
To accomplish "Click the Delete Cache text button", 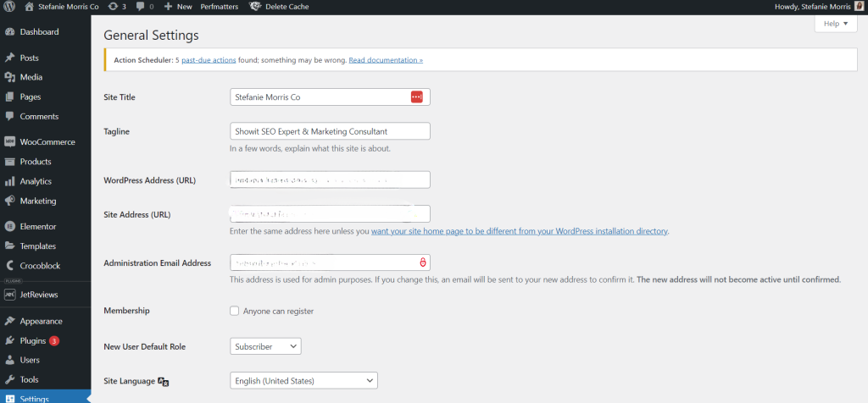I will point(287,7).
